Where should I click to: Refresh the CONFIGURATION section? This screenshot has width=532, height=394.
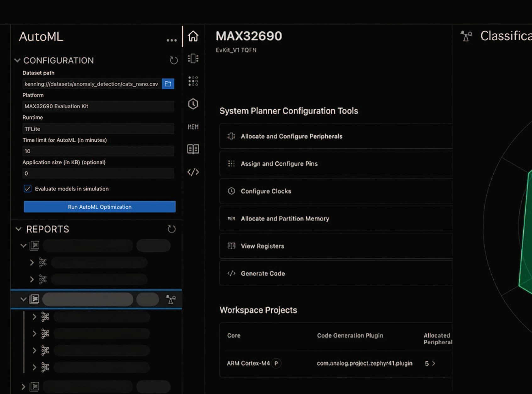tap(174, 60)
